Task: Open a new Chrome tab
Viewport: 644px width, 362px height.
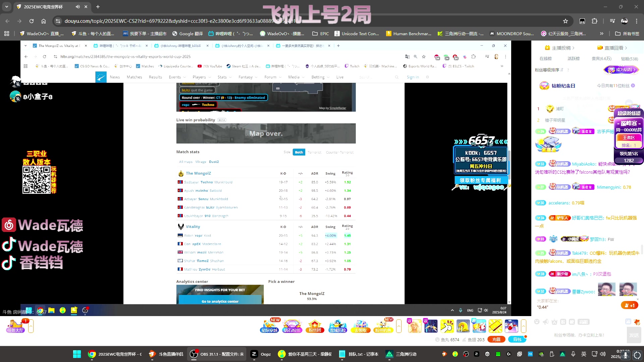Action: point(98,7)
